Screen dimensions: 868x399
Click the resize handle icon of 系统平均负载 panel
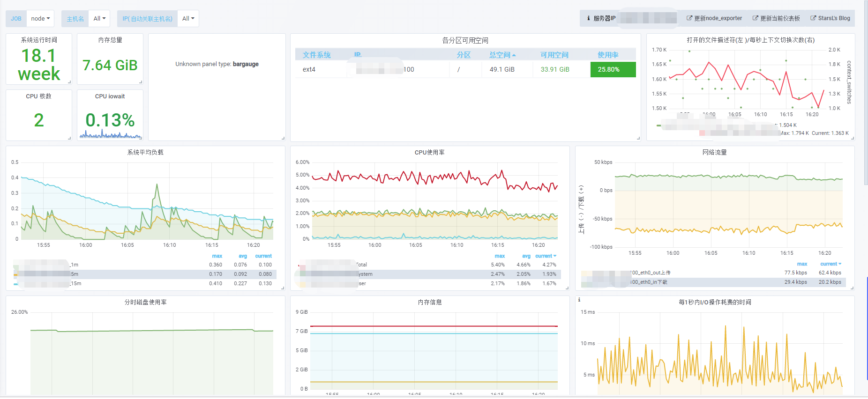(283, 288)
